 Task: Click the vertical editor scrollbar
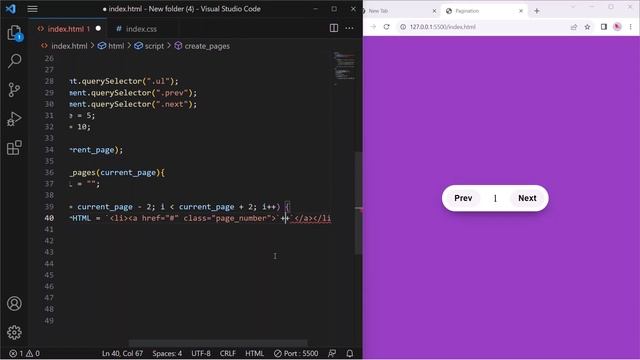tap(358, 202)
